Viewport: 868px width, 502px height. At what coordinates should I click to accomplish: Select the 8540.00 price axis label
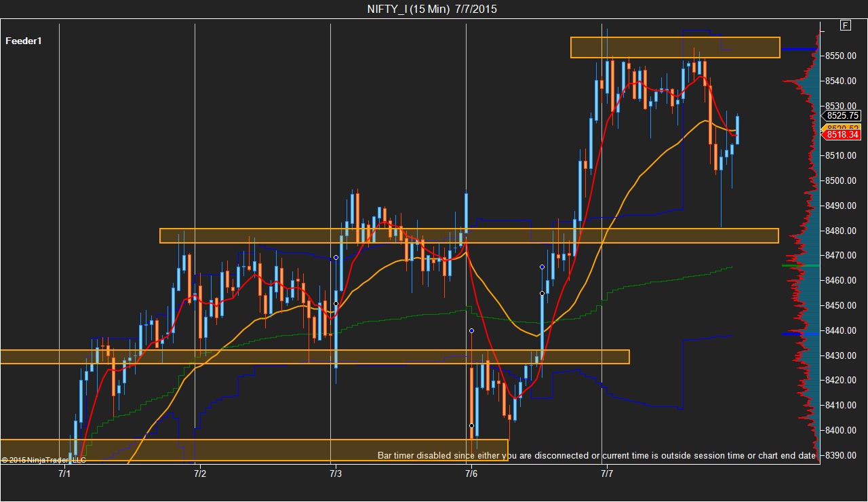point(840,81)
